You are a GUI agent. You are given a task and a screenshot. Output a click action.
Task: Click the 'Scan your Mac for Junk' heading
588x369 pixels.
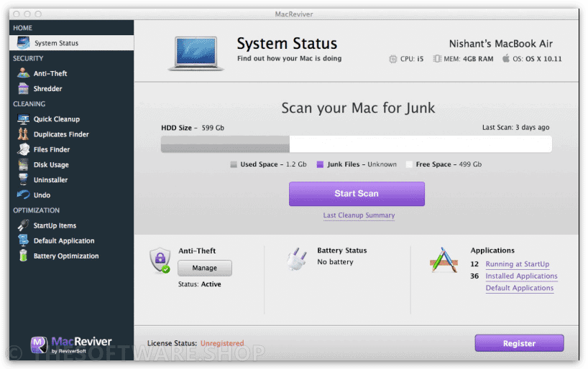tap(358, 108)
